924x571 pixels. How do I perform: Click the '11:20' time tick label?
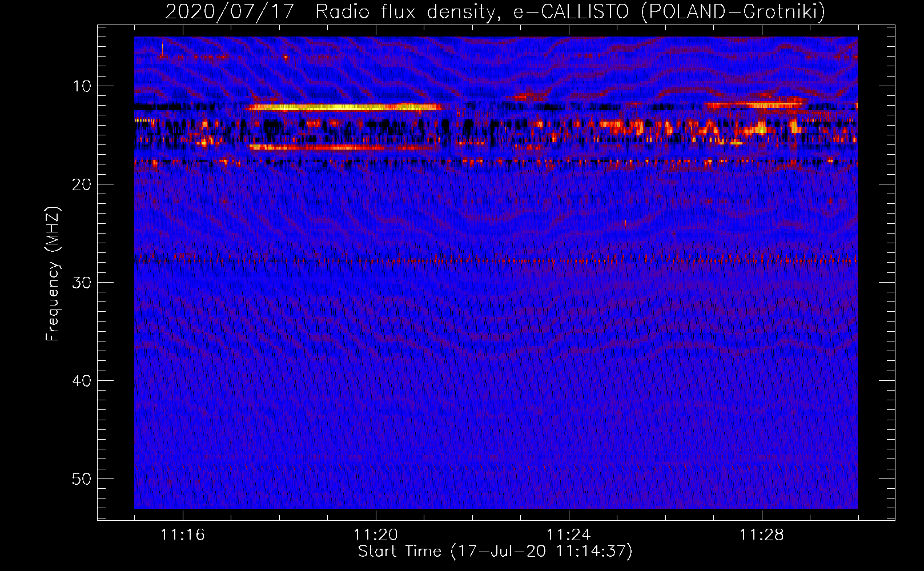click(376, 535)
